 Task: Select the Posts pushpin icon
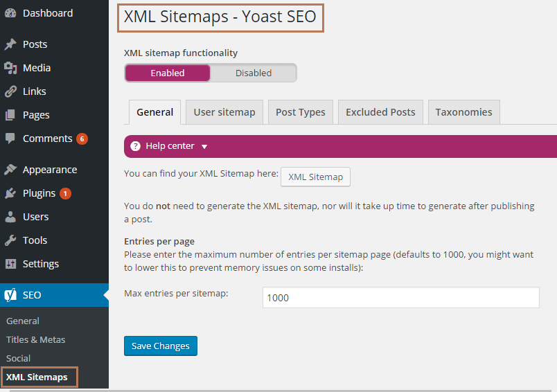10,44
